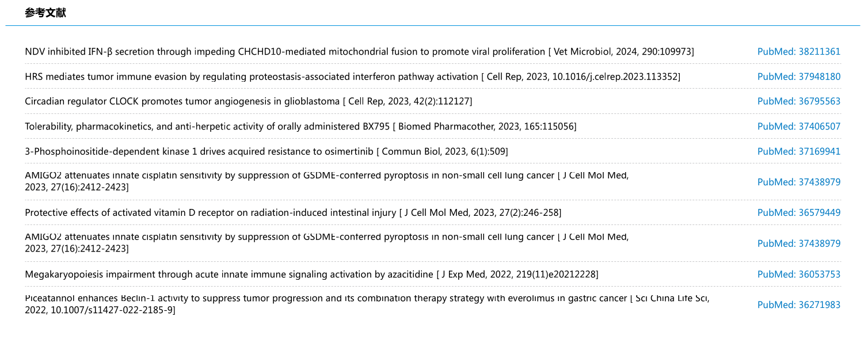Click the J Exp Med 2022 citation text
Viewport: 868px width, 339px height.
point(518,274)
